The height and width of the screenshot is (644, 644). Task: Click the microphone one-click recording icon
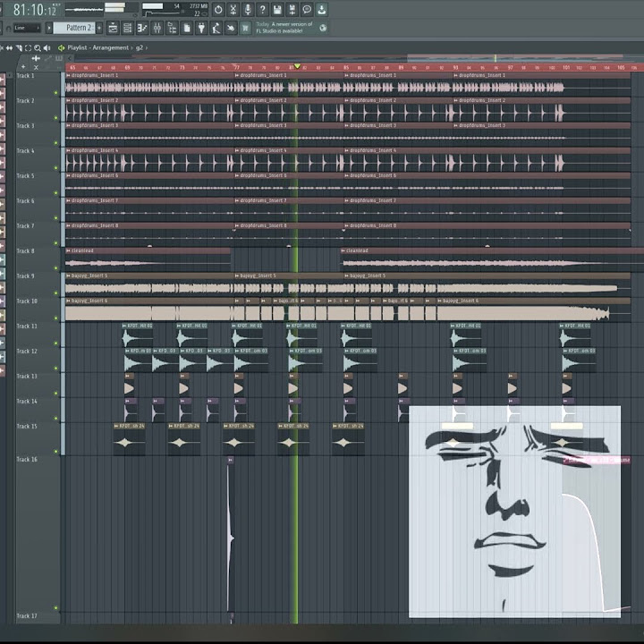(x=248, y=10)
